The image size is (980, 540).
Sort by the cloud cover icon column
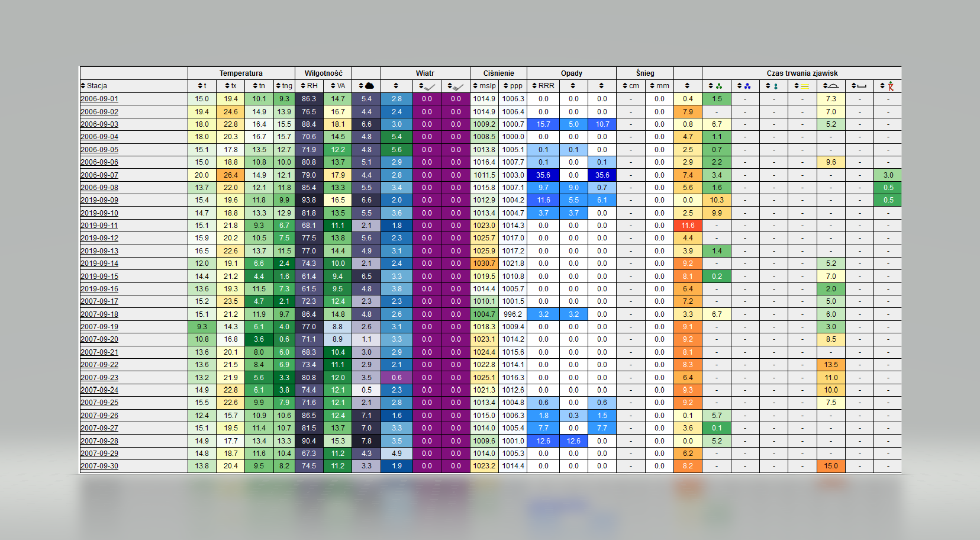click(366, 86)
